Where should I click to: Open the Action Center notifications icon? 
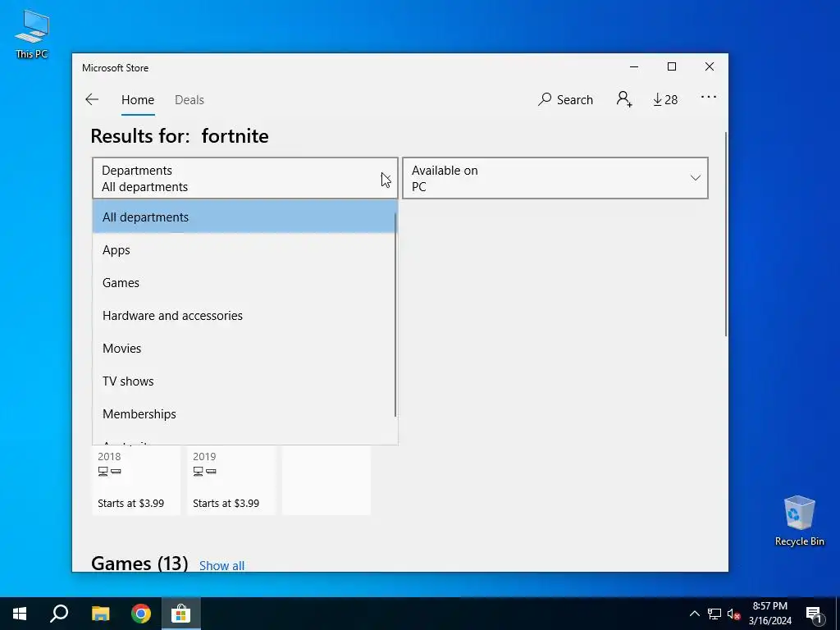click(x=815, y=614)
